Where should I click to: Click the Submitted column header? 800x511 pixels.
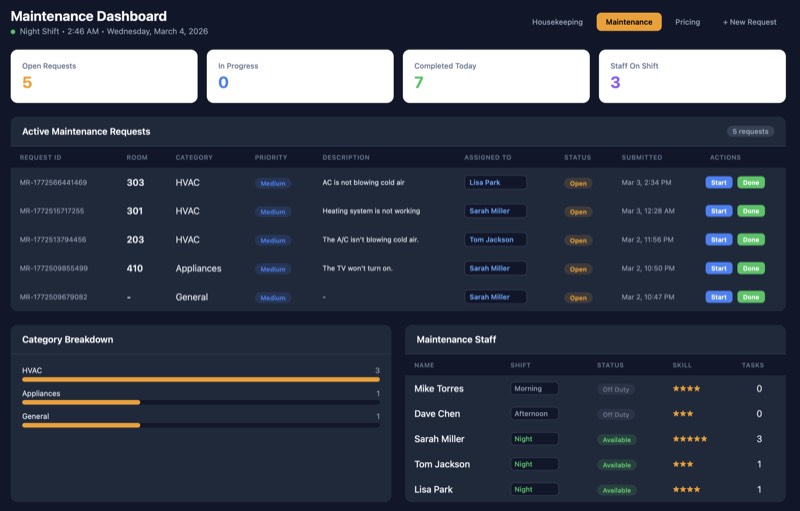coord(641,157)
